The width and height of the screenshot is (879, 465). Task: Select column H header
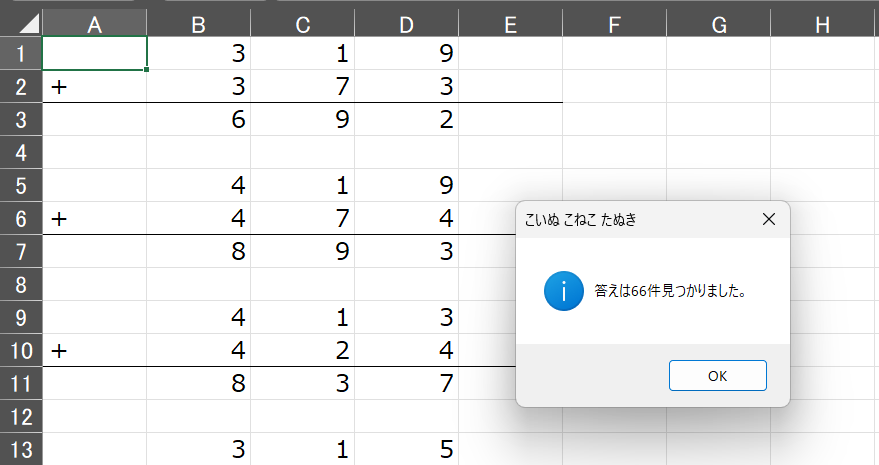(822, 25)
